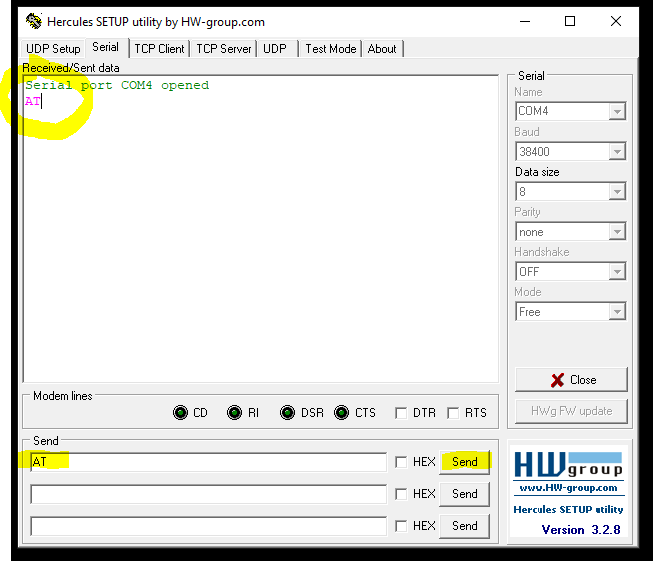Open the COM4 port name dropdown
653x561 pixels.
(x=617, y=112)
